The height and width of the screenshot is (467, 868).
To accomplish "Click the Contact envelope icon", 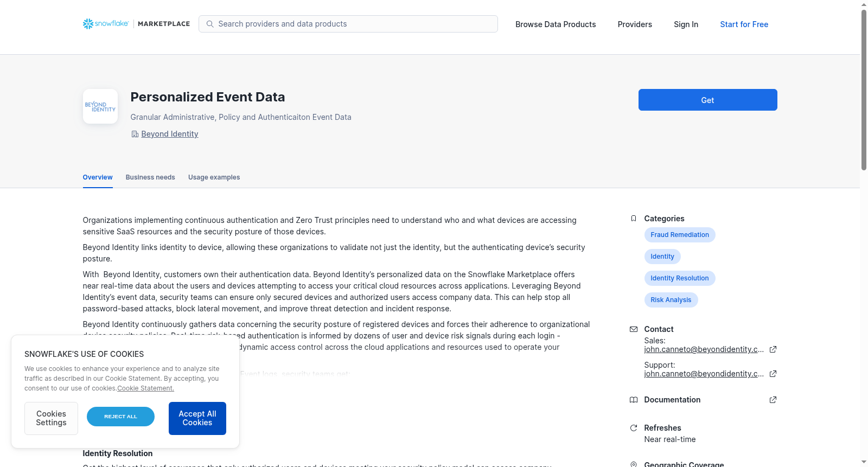I will click(x=634, y=329).
